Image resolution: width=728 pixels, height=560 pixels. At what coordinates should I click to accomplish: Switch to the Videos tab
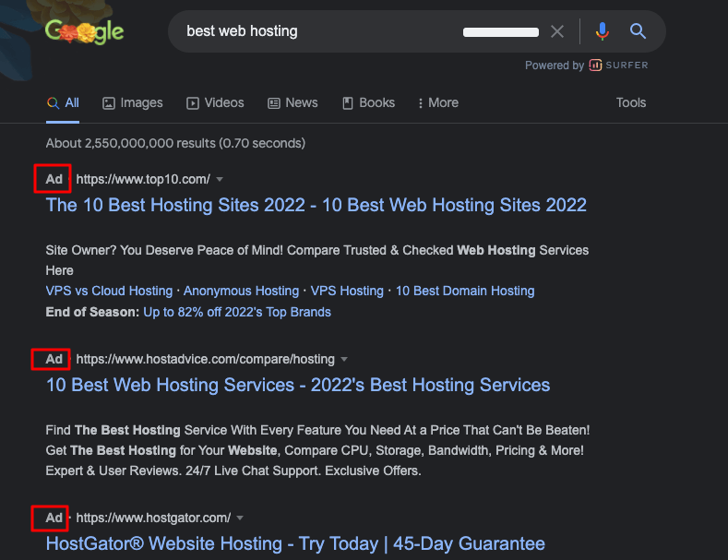[x=215, y=102]
